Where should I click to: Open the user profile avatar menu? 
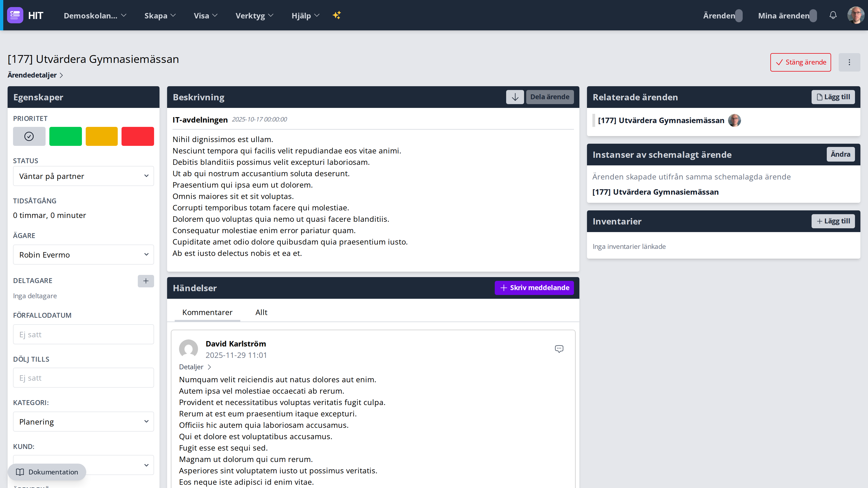(x=856, y=15)
